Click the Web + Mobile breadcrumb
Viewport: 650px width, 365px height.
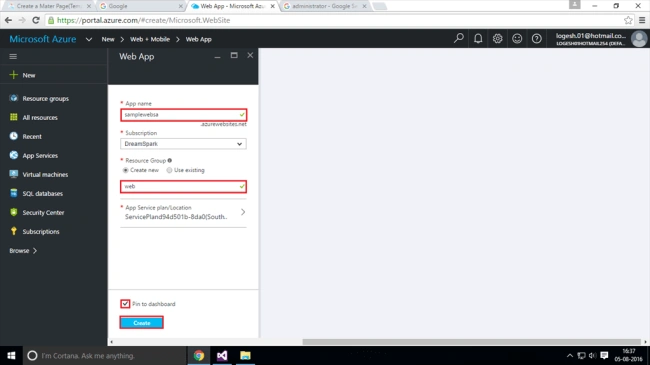click(x=150, y=39)
